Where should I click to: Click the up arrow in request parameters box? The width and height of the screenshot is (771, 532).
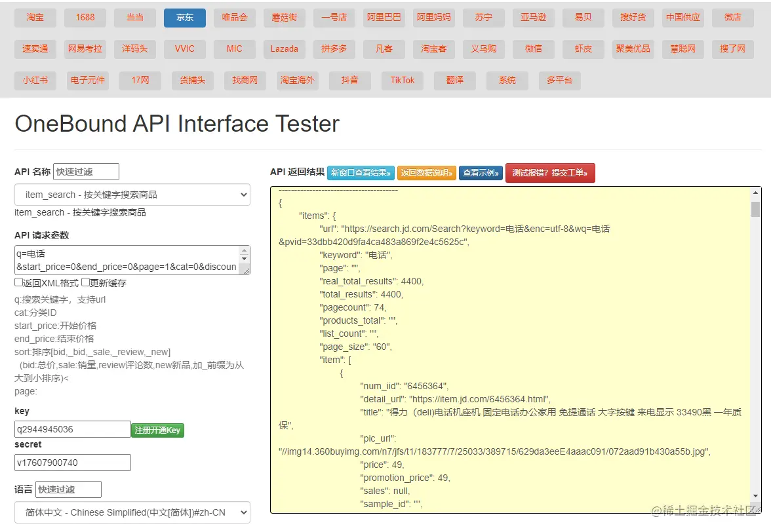(245, 251)
